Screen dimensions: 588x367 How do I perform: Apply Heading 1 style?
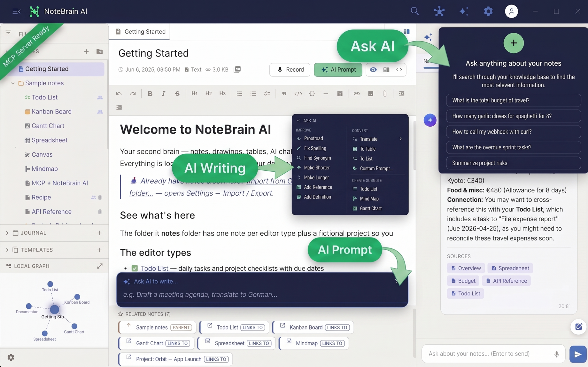pos(194,94)
